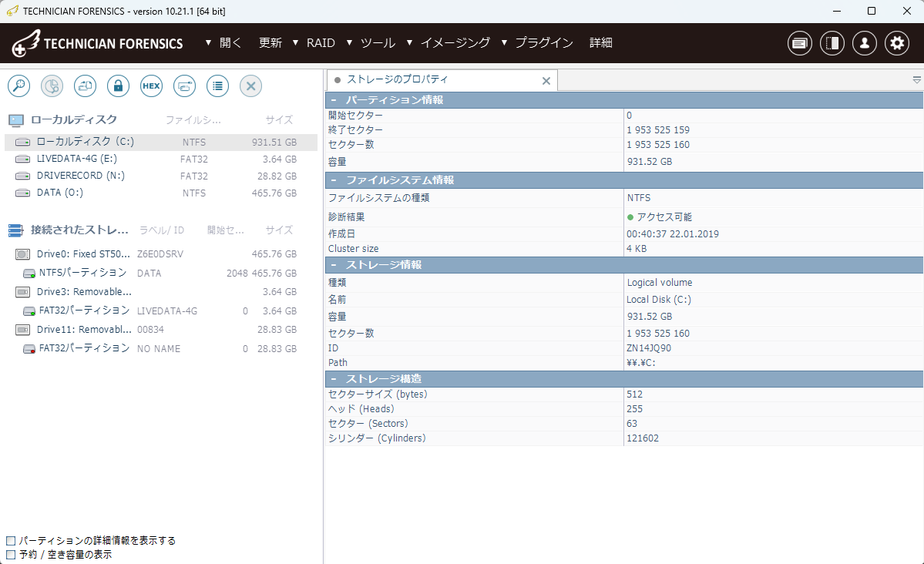
Task: Click the ラベル/ ID column header
Action: [162, 230]
